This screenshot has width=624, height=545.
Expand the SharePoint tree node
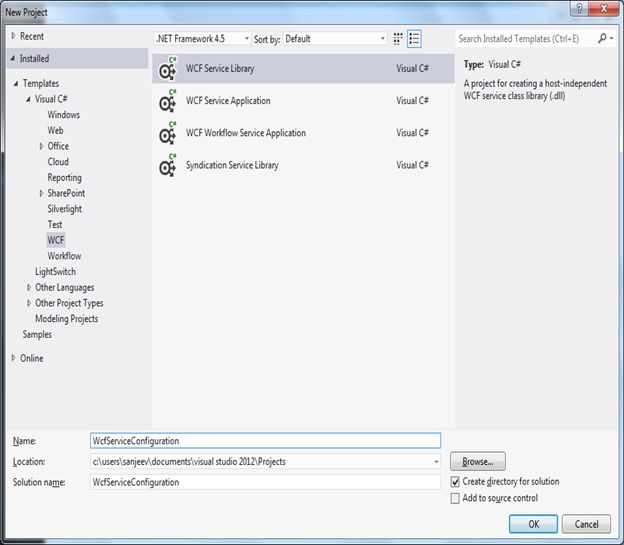pos(41,193)
